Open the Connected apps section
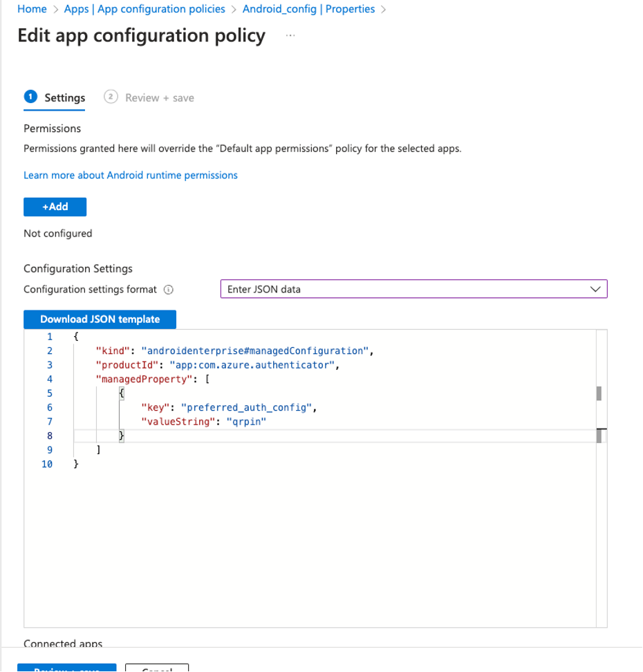 (x=62, y=644)
